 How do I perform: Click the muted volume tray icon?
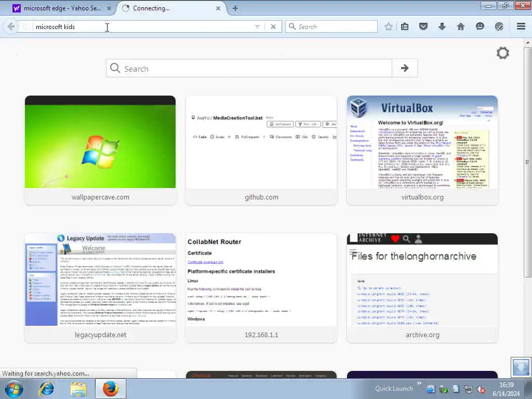(481, 390)
